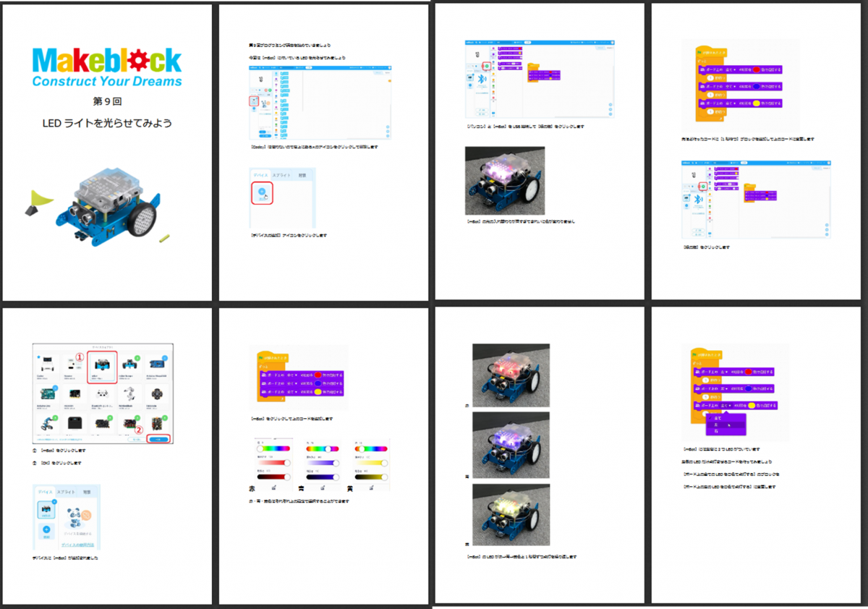
Task: Click the mBlock screenshot above the purple-LED robot photo
Action: coord(538,79)
